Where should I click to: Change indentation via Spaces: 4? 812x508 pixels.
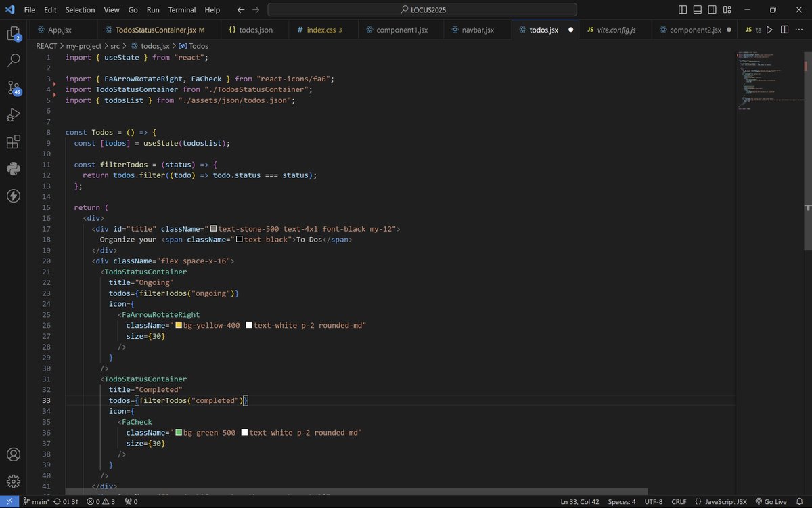tap(621, 502)
